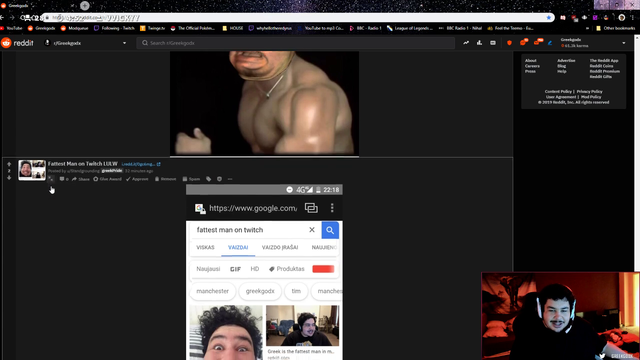Upvote the Fattest Man on Twitch post
Image resolution: width=640 pixels, height=360 pixels.
pyautogui.click(x=9, y=164)
